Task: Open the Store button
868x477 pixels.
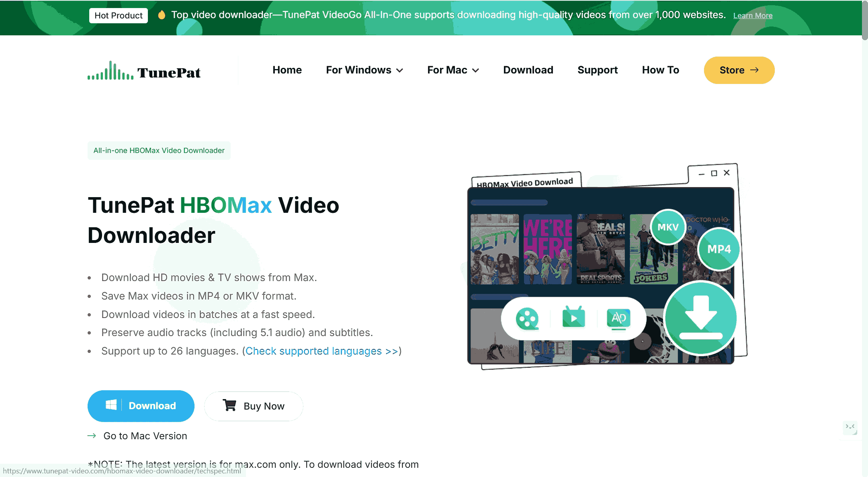Action: point(739,70)
